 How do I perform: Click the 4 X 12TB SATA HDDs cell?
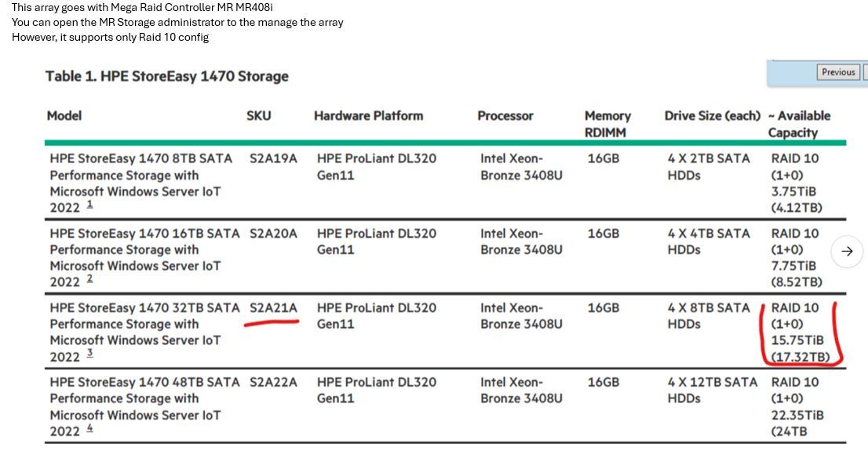pyautogui.click(x=713, y=390)
